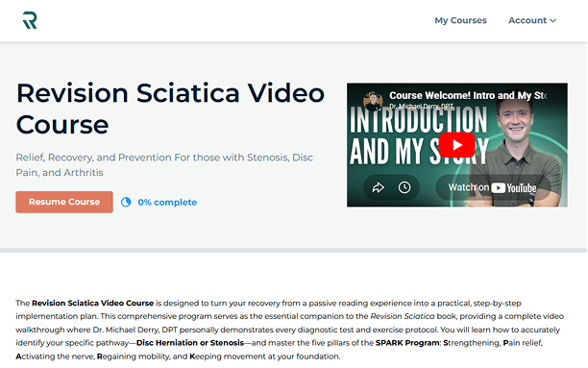Click the Resume Course button

pos(64,202)
